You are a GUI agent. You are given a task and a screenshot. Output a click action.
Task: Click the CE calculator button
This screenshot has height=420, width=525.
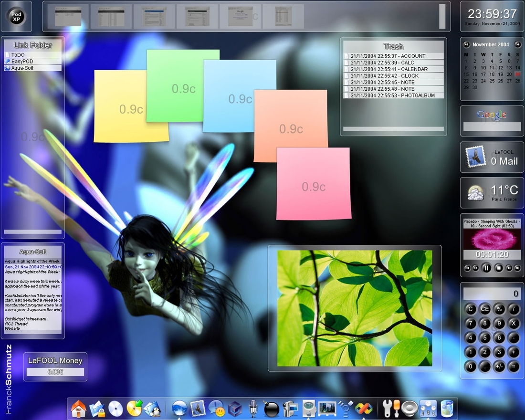tap(484, 309)
